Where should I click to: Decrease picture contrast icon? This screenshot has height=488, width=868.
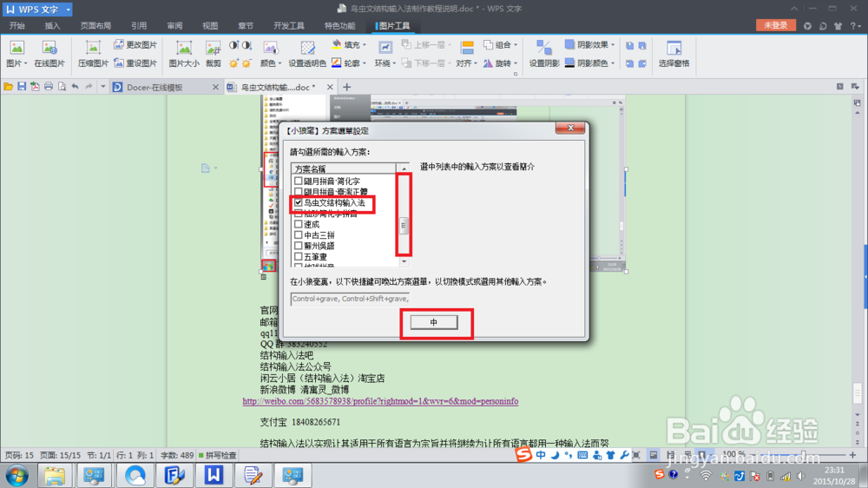pos(247,45)
